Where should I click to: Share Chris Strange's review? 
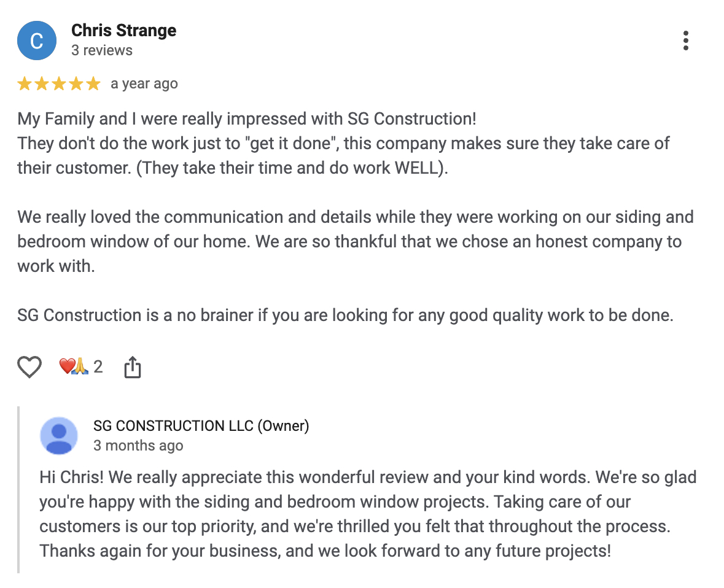pyautogui.click(x=133, y=368)
